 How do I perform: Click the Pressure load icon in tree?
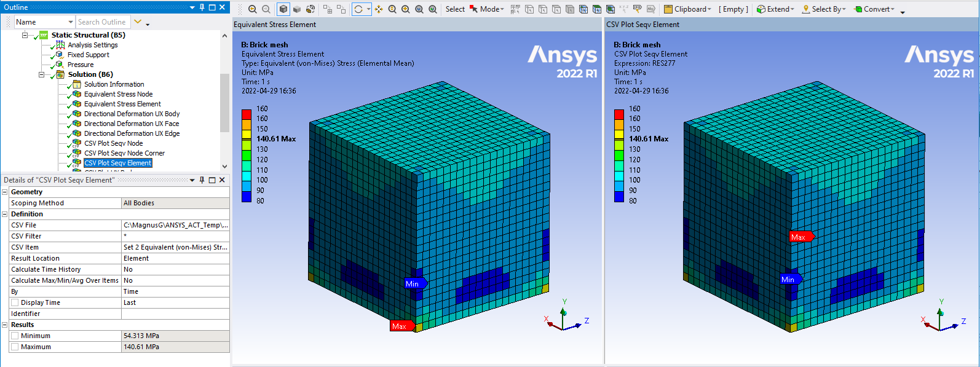pyautogui.click(x=60, y=64)
